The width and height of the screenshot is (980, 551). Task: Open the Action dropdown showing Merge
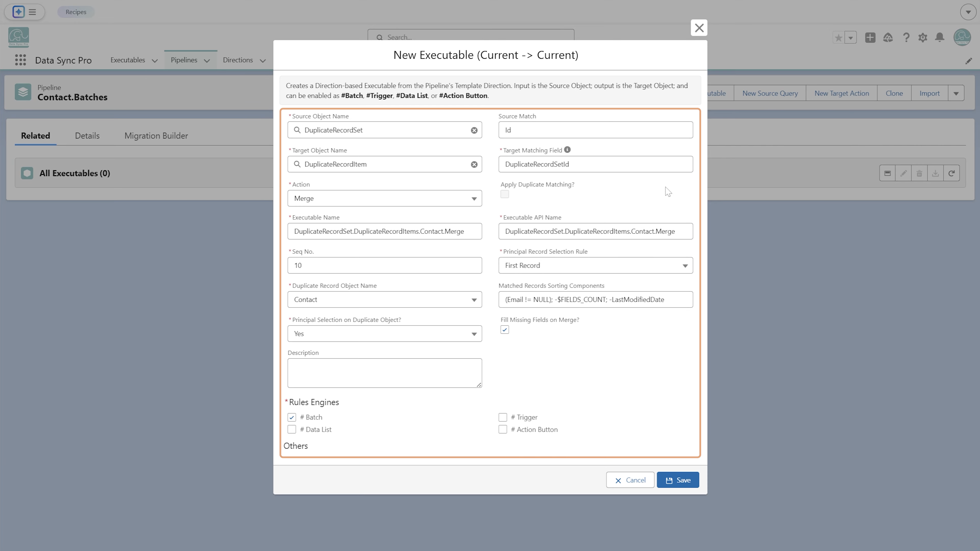point(385,198)
